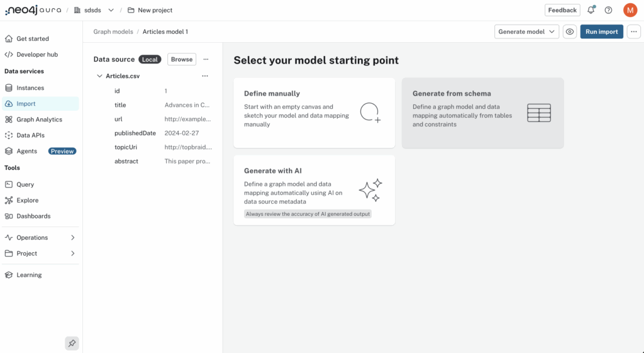Click the notifications bell icon
Viewport: 644px width, 353px height.
[x=591, y=10]
